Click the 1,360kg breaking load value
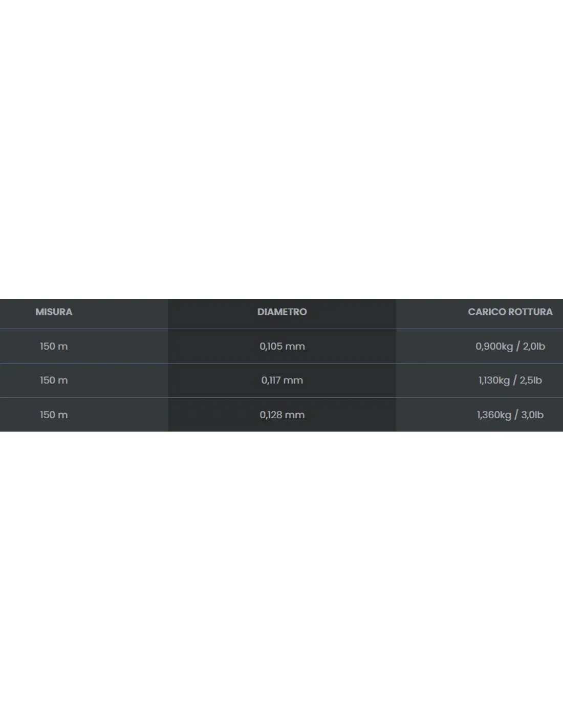 (x=494, y=415)
